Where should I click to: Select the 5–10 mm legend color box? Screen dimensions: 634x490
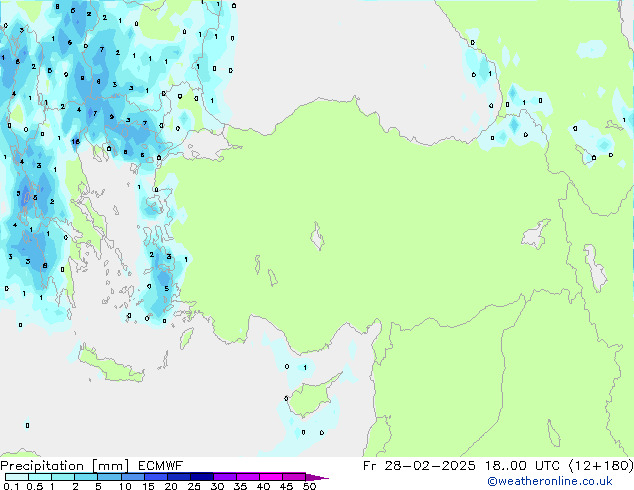[109, 477]
